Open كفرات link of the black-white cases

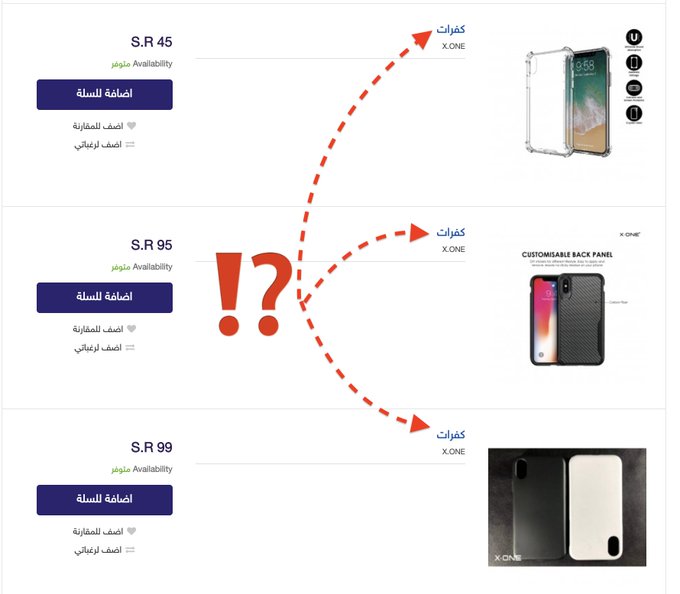(451, 434)
